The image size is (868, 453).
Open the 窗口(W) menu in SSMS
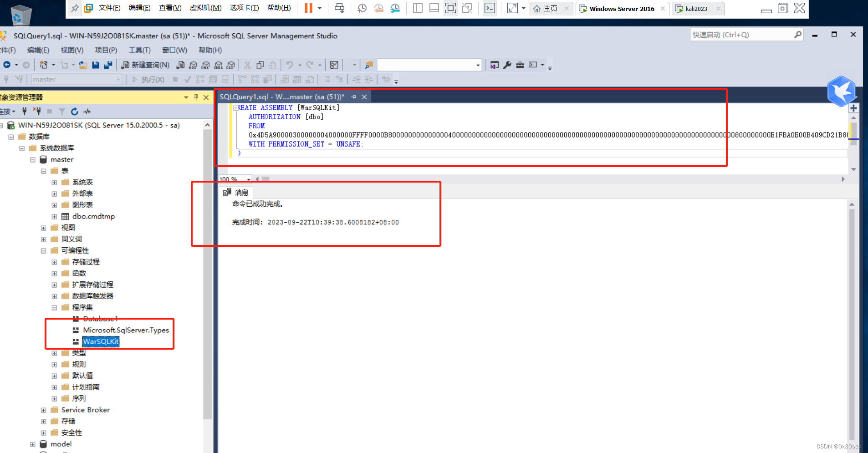[174, 50]
